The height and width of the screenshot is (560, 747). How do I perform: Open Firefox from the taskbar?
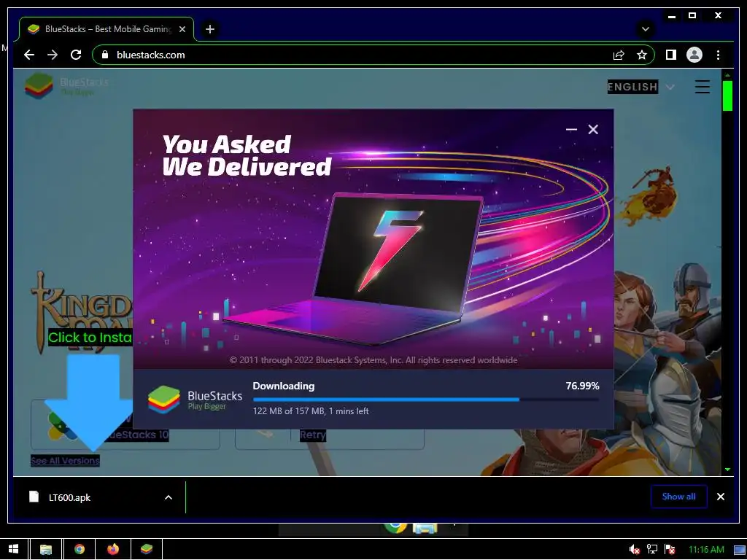(113, 549)
